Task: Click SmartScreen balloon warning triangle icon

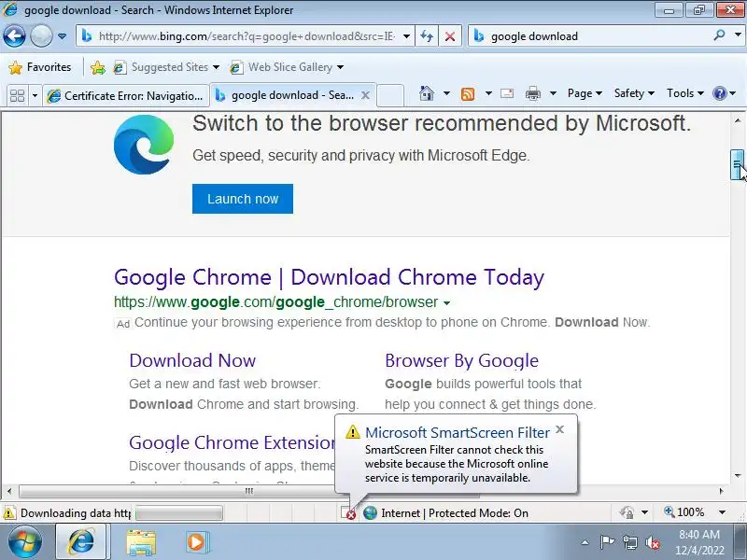Action: pos(353,432)
